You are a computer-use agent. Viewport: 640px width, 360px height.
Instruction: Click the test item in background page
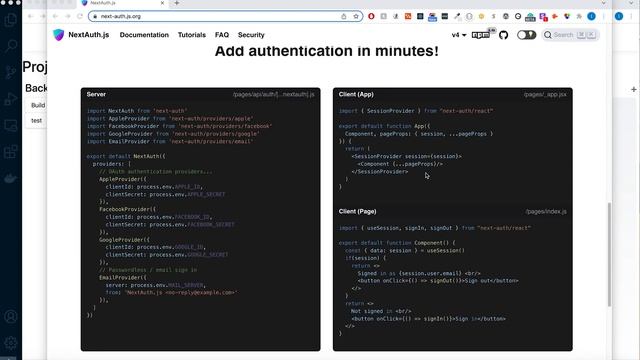pyautogui.click(x=37, y=121)
